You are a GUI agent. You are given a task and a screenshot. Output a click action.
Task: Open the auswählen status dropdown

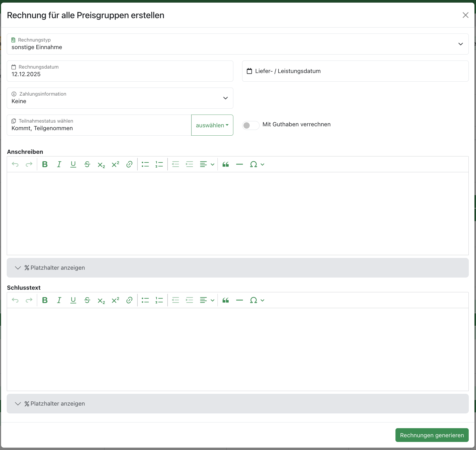(212, 125)
